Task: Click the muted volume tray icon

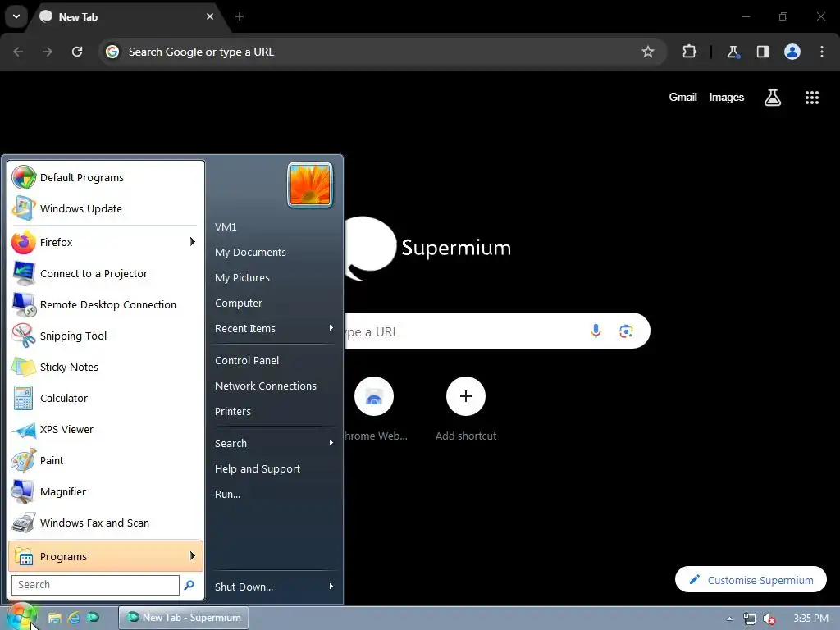Action: click(x=769, y=619)
